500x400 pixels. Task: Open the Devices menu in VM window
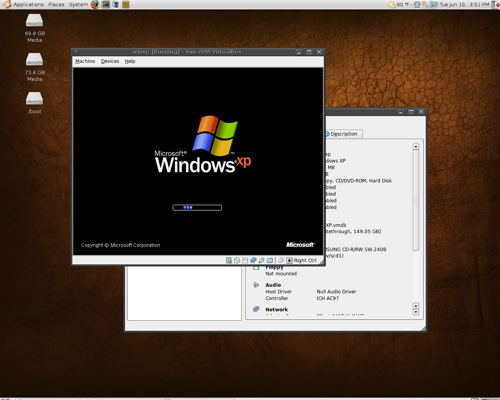click(110, 61)
